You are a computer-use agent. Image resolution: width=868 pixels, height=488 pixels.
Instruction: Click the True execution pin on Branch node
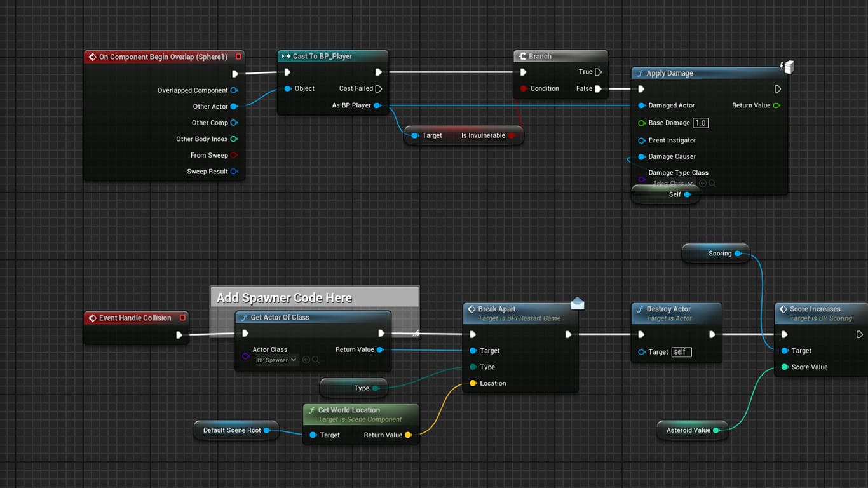click(x=597, y=72)
